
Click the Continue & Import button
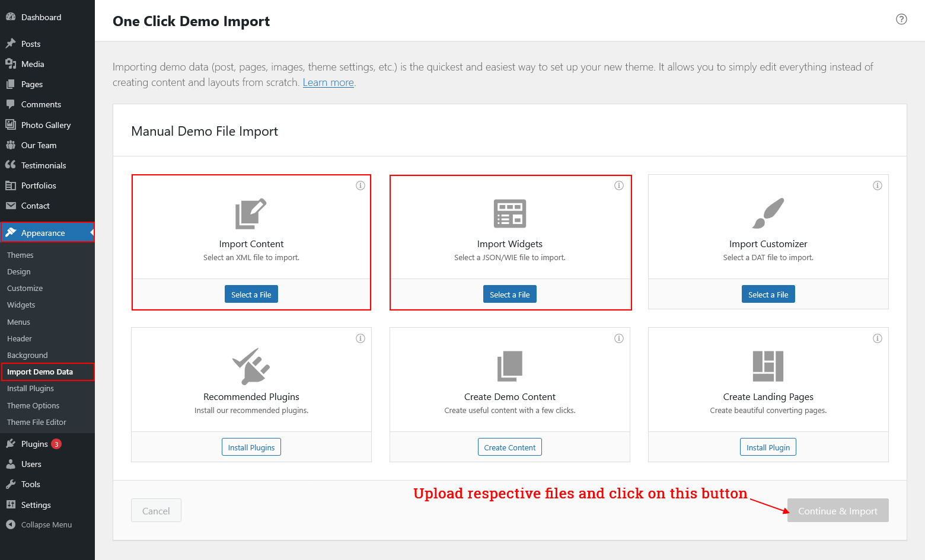point(837,511)
